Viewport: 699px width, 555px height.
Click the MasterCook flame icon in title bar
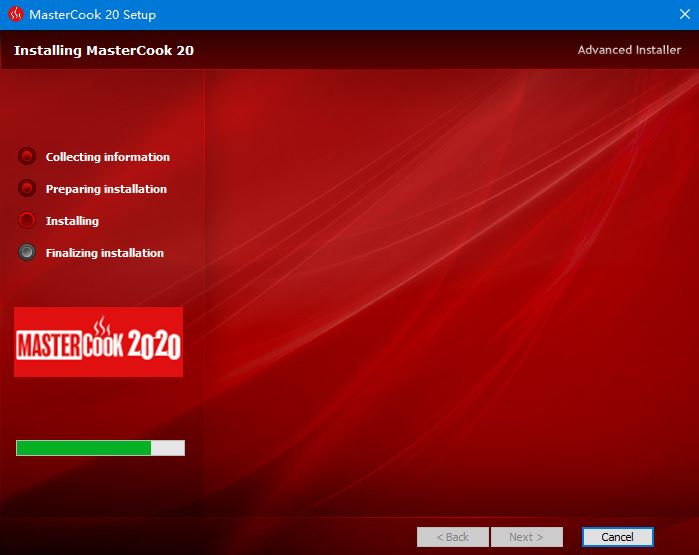[x=16, y=14]
